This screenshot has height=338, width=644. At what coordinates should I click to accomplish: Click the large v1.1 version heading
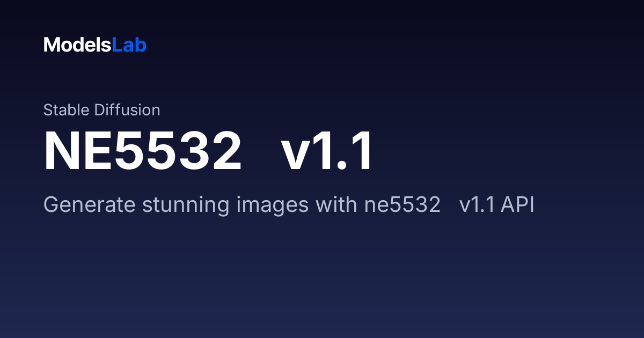[x=327, y=152]
